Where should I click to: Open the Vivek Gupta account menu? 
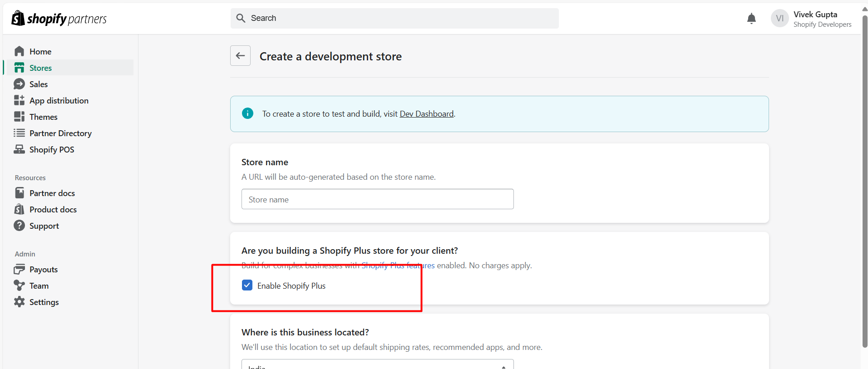(x=811, y=19)
